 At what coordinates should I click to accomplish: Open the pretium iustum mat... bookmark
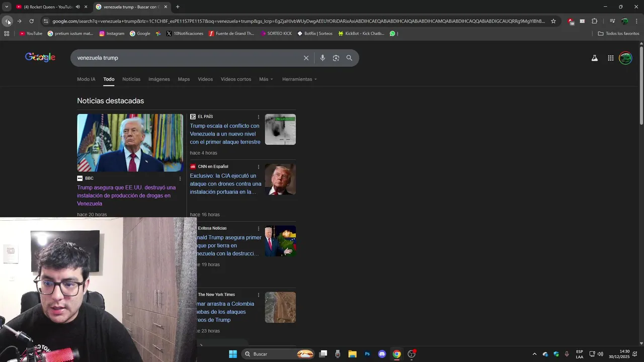pyautogui.click(x=70, y=34)
